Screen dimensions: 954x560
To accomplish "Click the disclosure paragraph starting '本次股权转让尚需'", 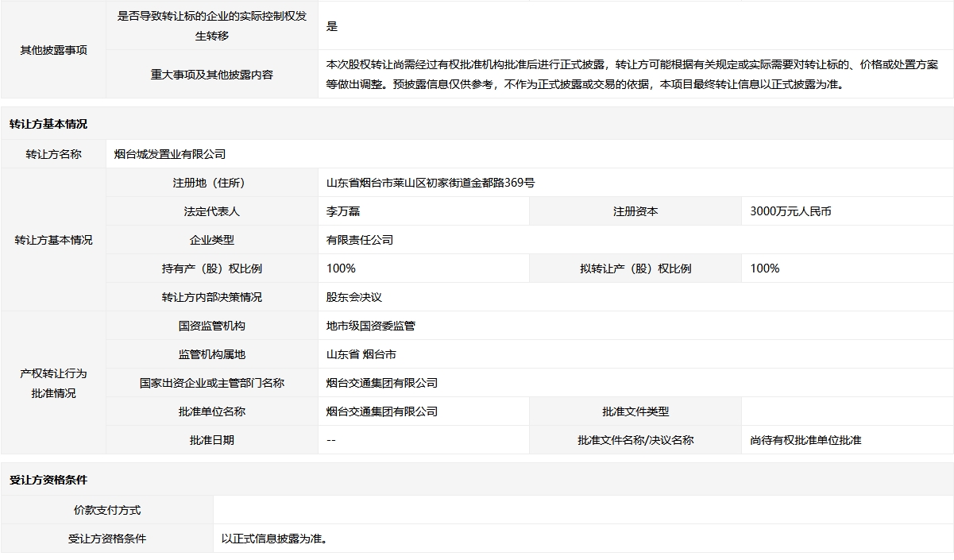I will [x=631, y=74].
